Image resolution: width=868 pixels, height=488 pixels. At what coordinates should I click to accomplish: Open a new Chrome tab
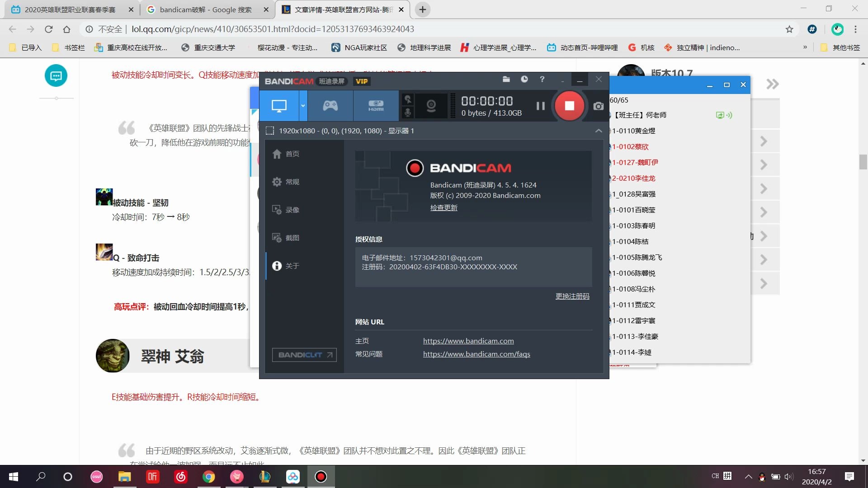point(422,9)
